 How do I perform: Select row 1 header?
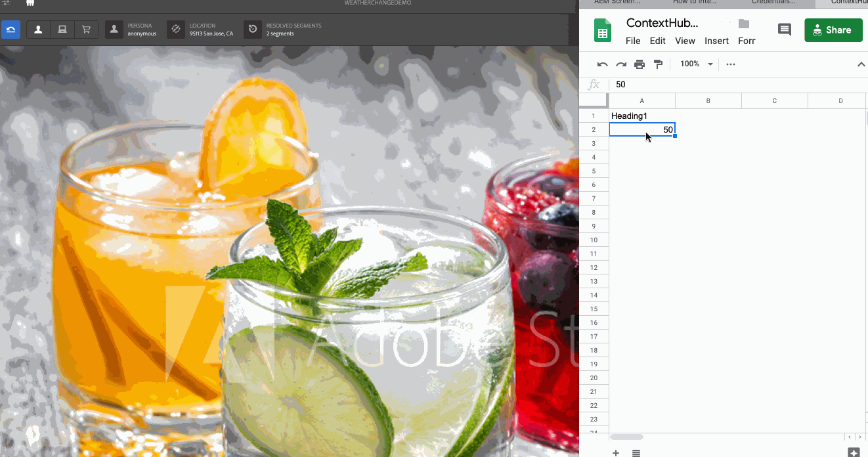tap(594, 116)
